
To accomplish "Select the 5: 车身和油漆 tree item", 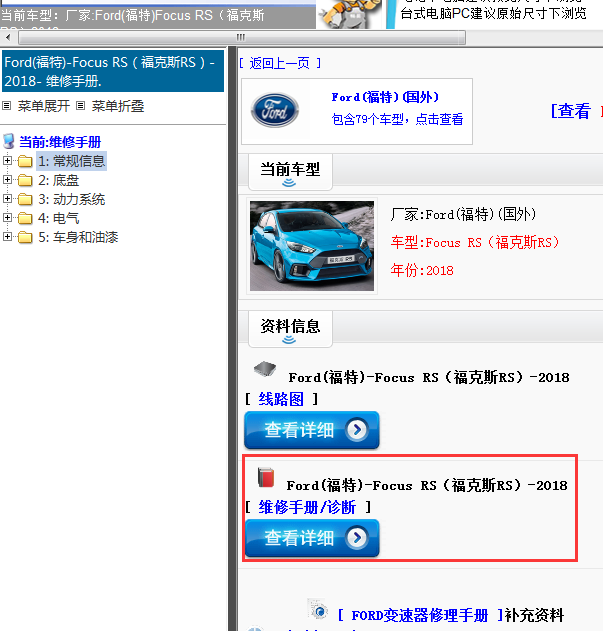I will (78, 237).
